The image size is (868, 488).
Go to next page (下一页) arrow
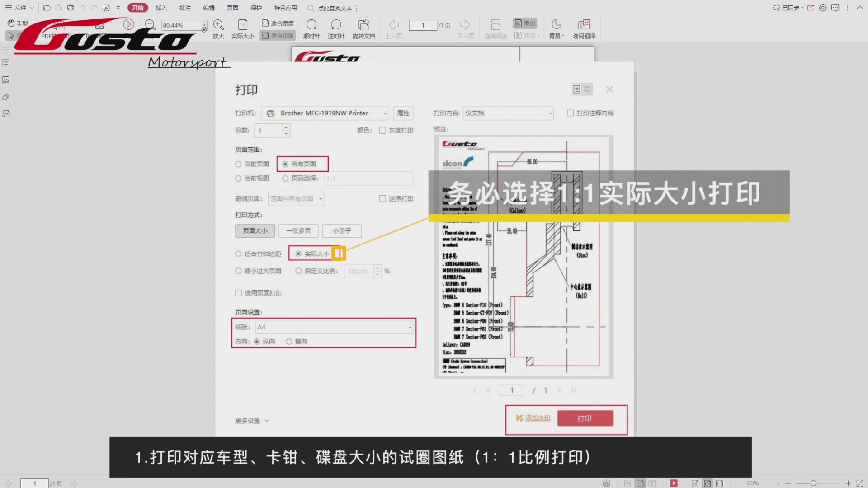tap(465, 25)
